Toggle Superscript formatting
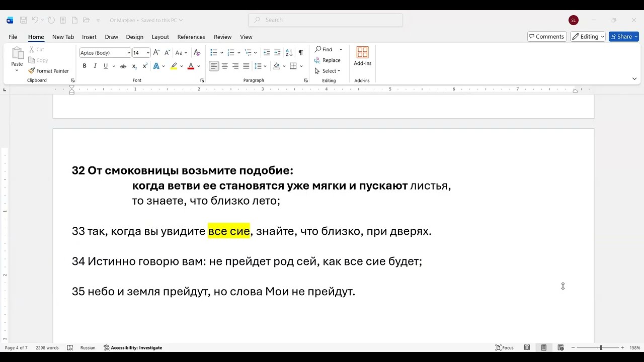This screenshot has width=644, height=362. tap(145, 66)
